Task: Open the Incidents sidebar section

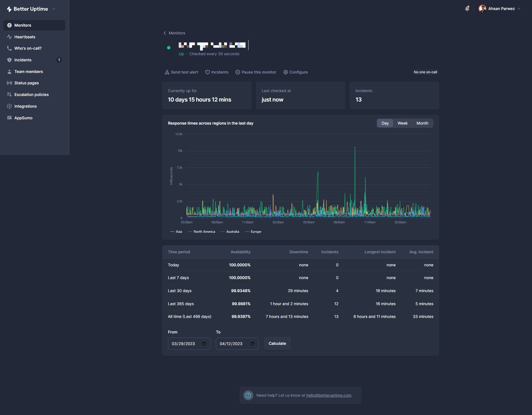Action: pos(23,60)
